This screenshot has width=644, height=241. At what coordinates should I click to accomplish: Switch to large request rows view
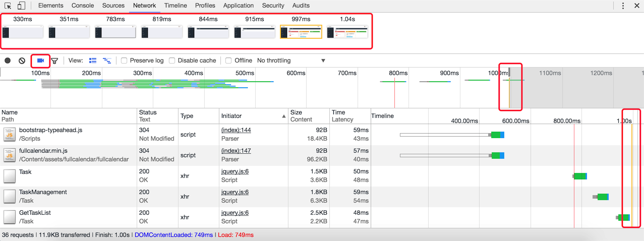point(93,61)
